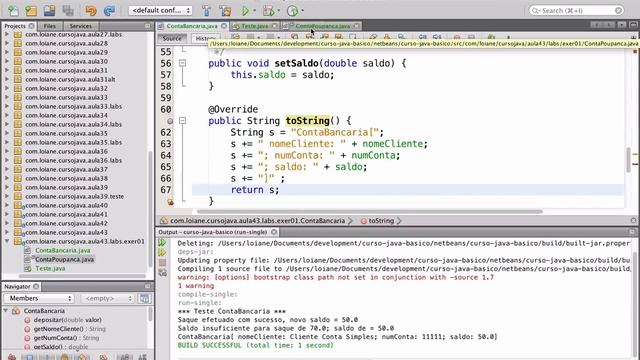Collapse the setSaldo method fold marker
Viewport: 640px width, 360px height.
coord(182,63)
